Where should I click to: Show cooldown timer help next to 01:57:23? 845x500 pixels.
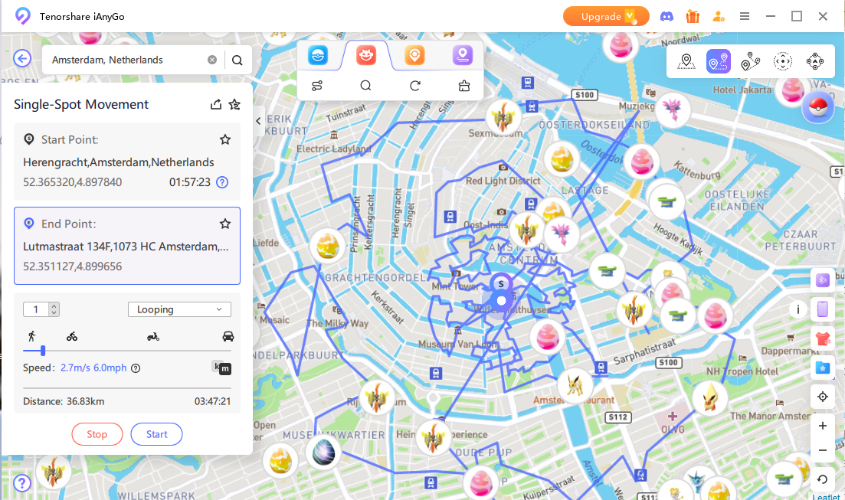coord(222,182)
